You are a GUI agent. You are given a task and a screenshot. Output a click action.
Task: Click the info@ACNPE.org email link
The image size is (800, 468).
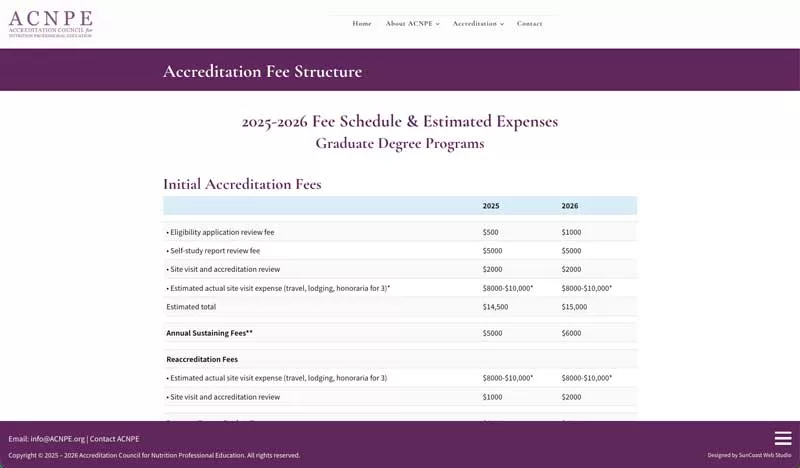(57, 439)
